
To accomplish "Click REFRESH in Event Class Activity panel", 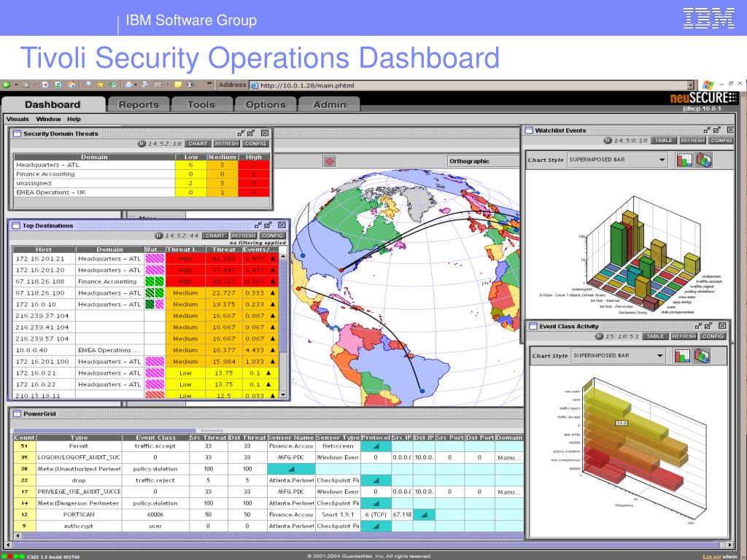I will click(x=684, y=336).
